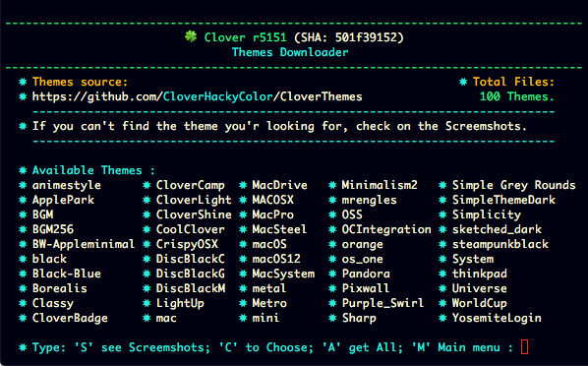
Task: Click the MACOSX theme name
Action: point(273,200)
